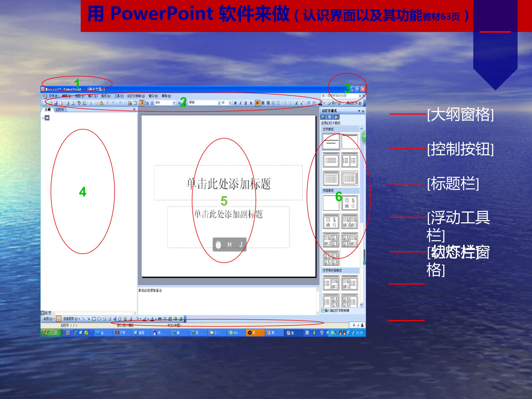Viewport: 532px width, 399px height.
Task: Click the Select Objects pointer tool
Action: click(x=58, y=319)
